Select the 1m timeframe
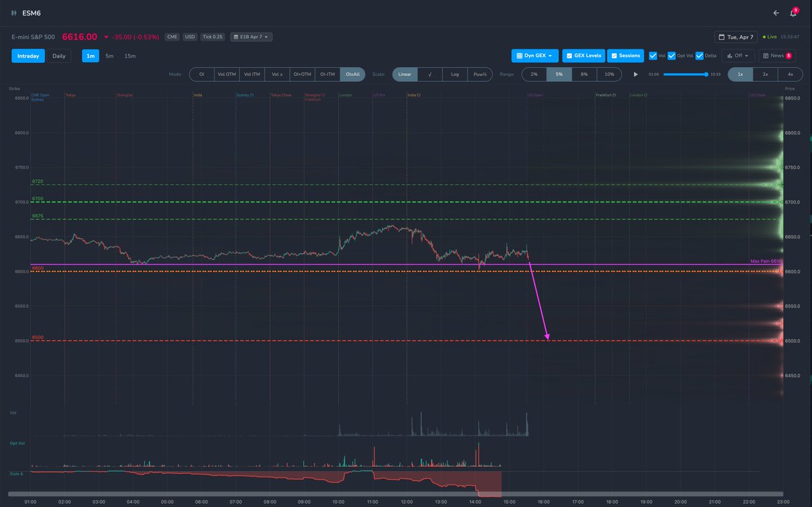Screen dimensions: 812x507 [91, 56]
